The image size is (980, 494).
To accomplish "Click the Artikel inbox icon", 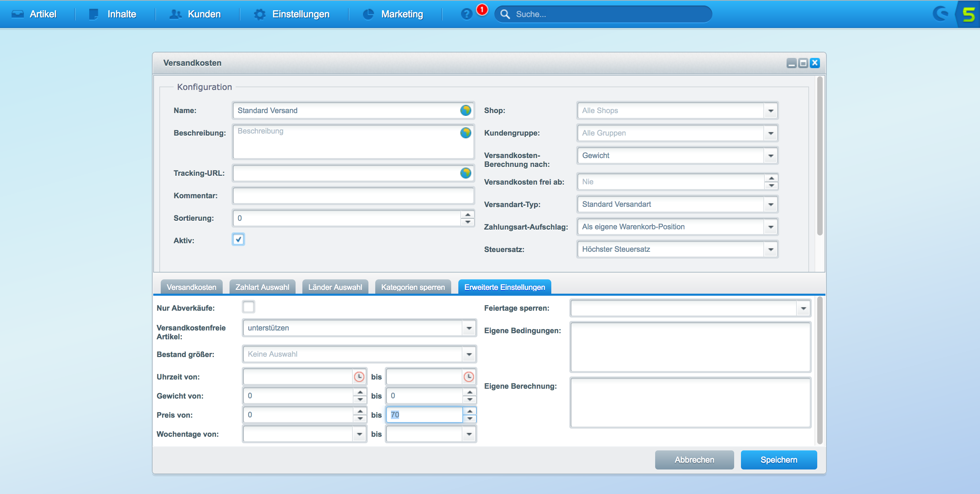I will tap(17, 14).
